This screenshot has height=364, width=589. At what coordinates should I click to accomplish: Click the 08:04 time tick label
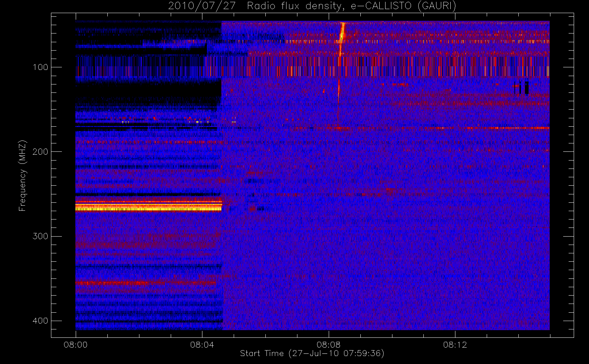point(202,345)
